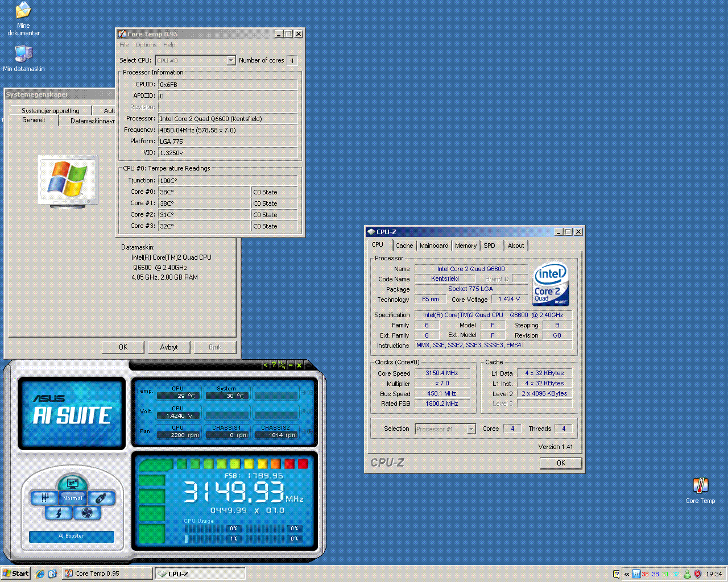Launch Internet Explorer from quick launch
Screen dimensions: 728x582
tap(40, 574)
